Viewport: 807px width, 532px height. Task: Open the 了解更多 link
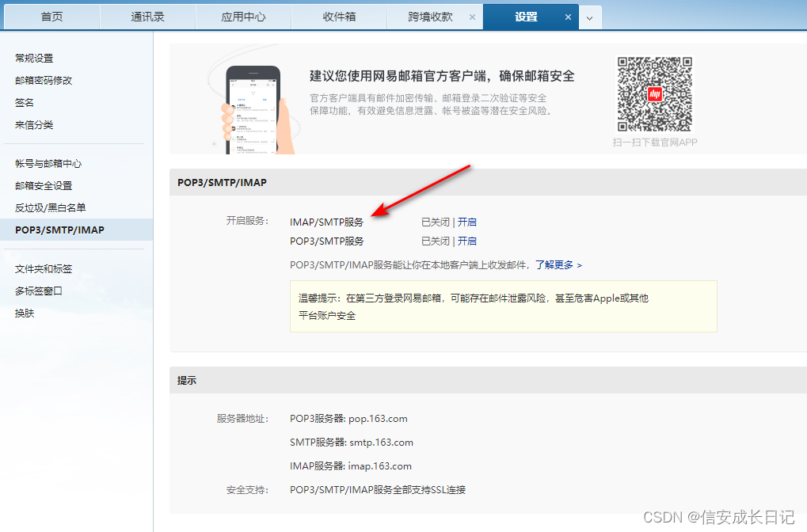click(x=558, y=265)
